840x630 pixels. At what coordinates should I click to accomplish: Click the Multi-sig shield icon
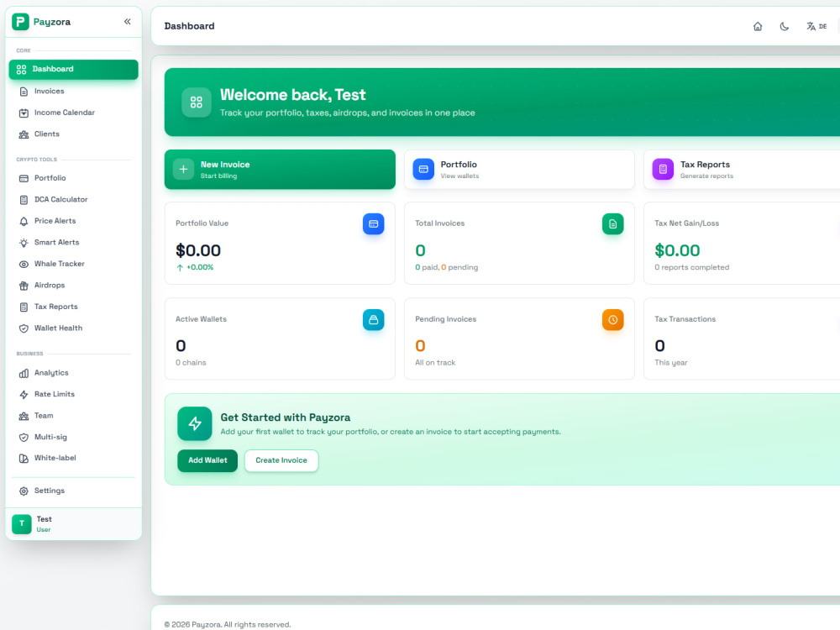click(x=24, y=437)
